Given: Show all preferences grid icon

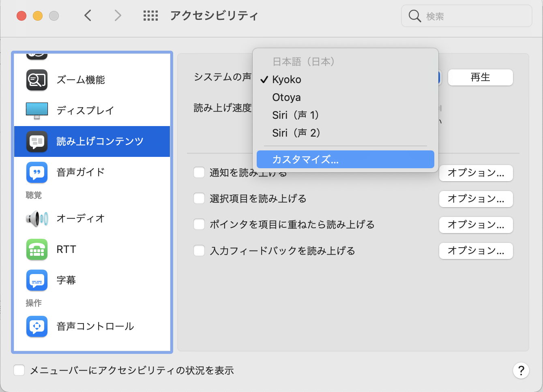Looking at the screenshot, I should 150,16.
